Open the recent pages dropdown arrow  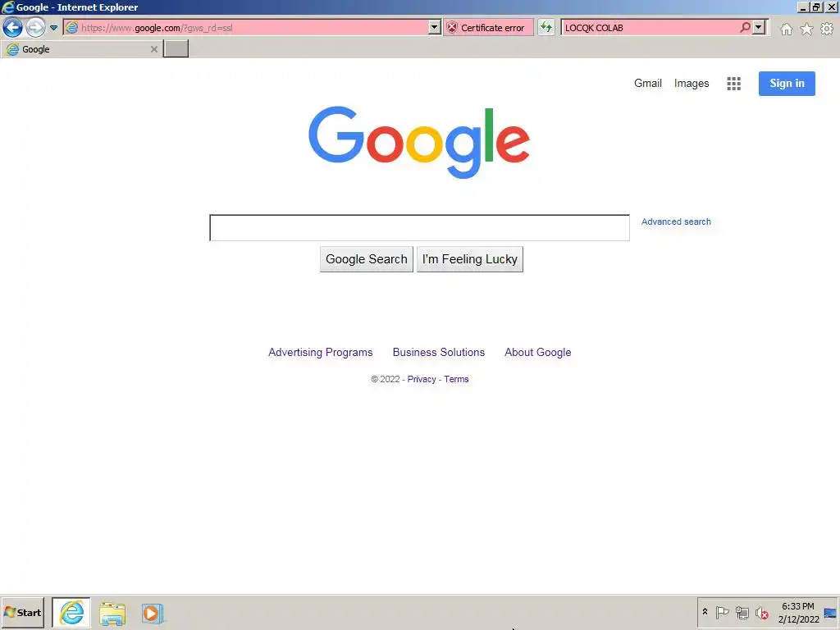click(x=53, y=27)
